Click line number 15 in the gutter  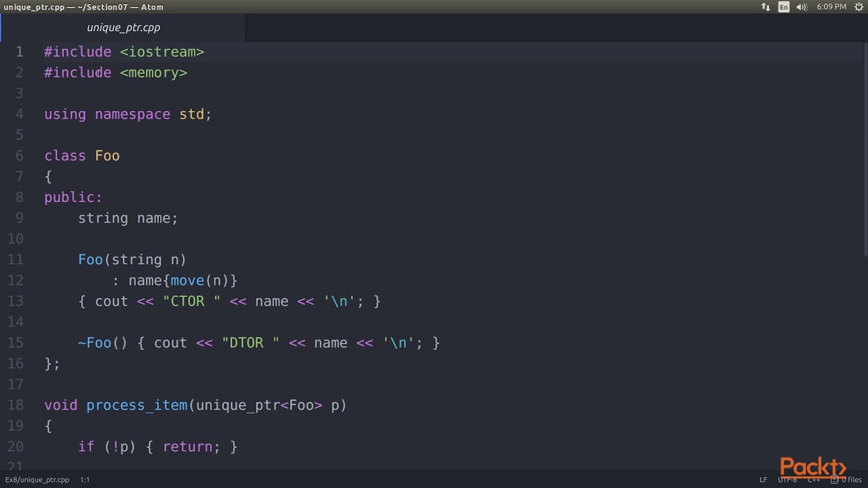click(x=16, y=343)
